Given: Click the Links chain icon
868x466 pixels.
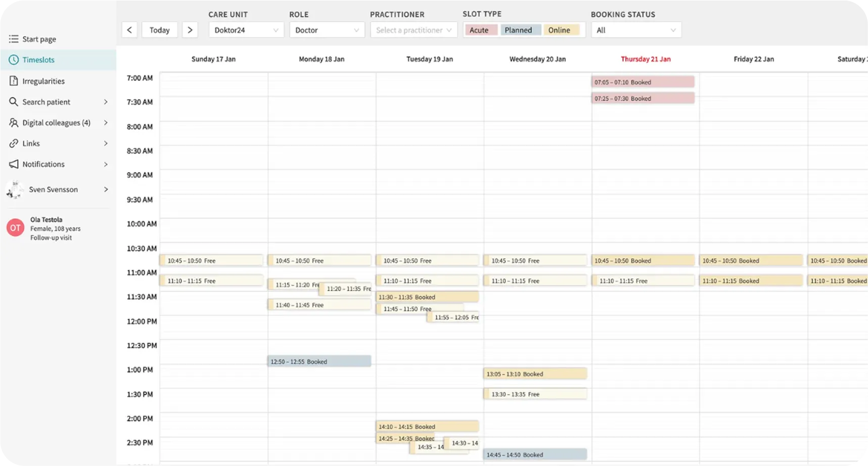Looking at the screenshot, I should (14, 144).
